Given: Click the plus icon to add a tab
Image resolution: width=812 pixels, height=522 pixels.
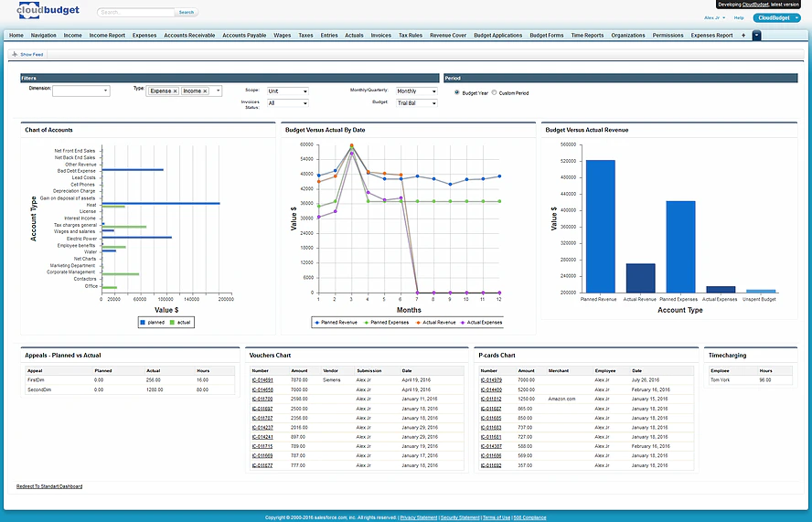Looking at the screenshot, I should tap(743, 36).
